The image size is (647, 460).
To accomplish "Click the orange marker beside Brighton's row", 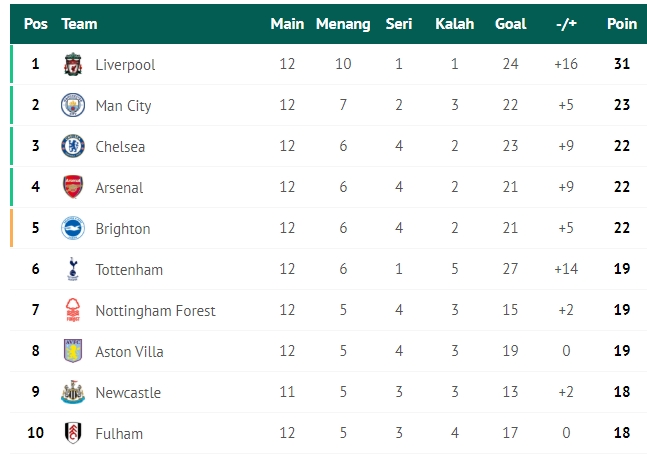I will click(12, 228).
